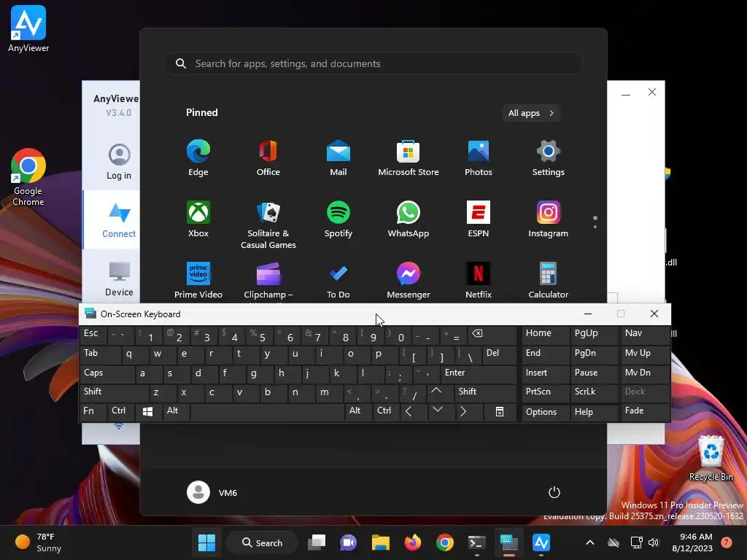
Task: Tap the PgUp key on On-Screen Keyboard
Action: (x=594, y=335)
